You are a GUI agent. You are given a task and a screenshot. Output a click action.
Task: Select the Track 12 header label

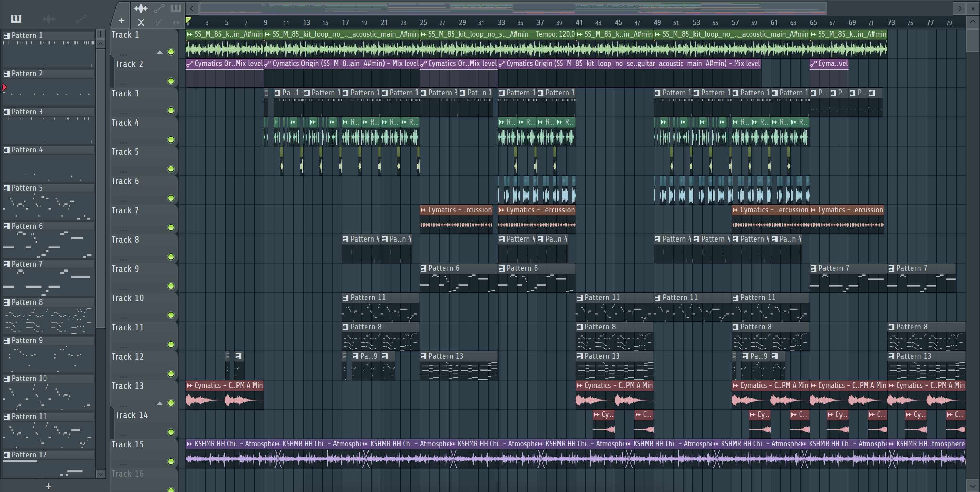coord(128,357)
